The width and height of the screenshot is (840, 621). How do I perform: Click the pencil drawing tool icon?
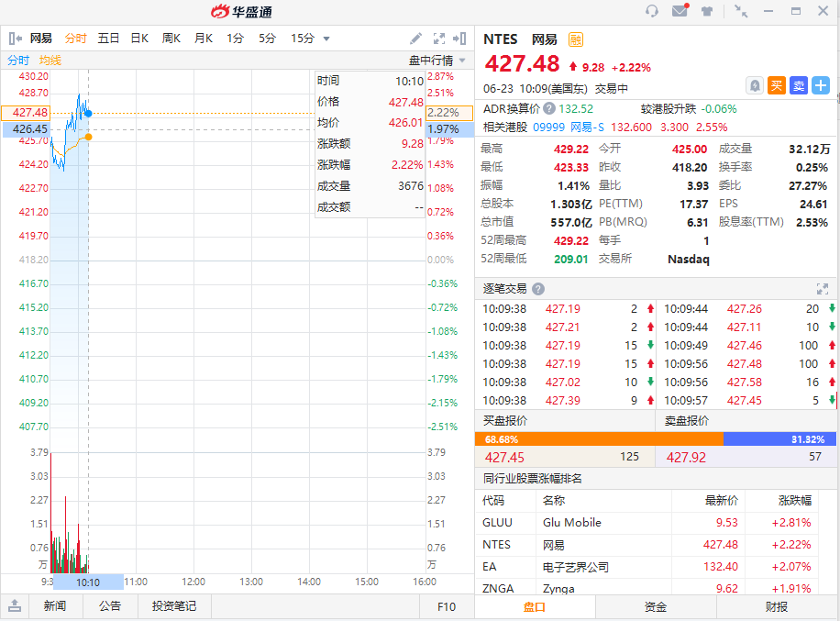pyautogui.click(x=415, y=39)
